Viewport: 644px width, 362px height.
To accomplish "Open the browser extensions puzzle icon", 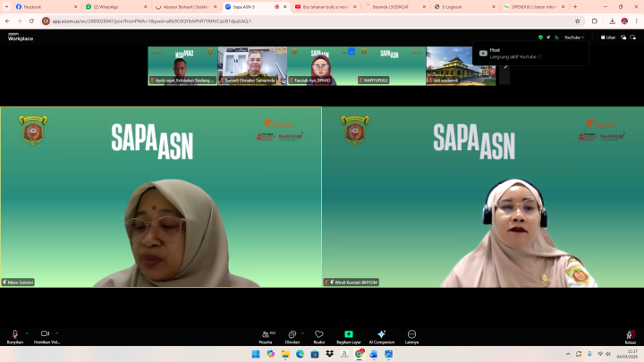I will (x=594, y=21).
